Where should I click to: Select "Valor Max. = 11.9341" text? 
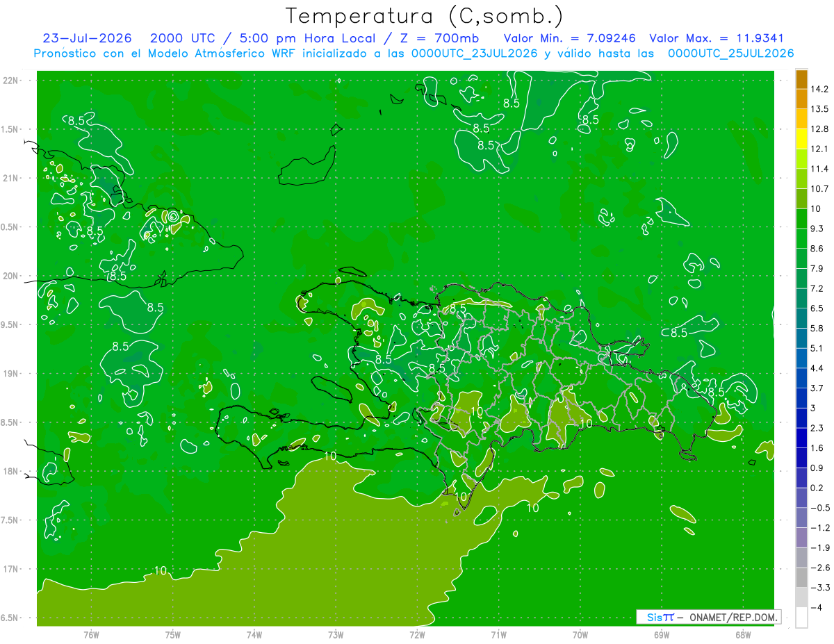pos(716,38)
